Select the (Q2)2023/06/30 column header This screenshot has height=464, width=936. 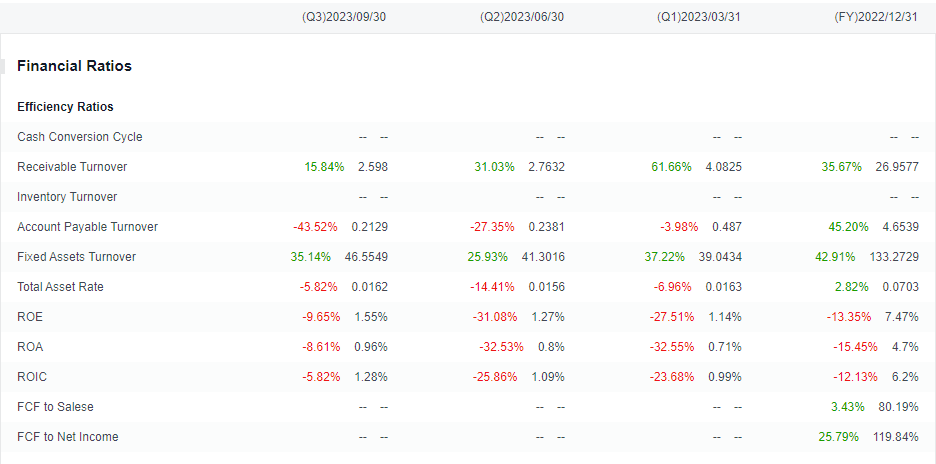click(x=522, y=17)
